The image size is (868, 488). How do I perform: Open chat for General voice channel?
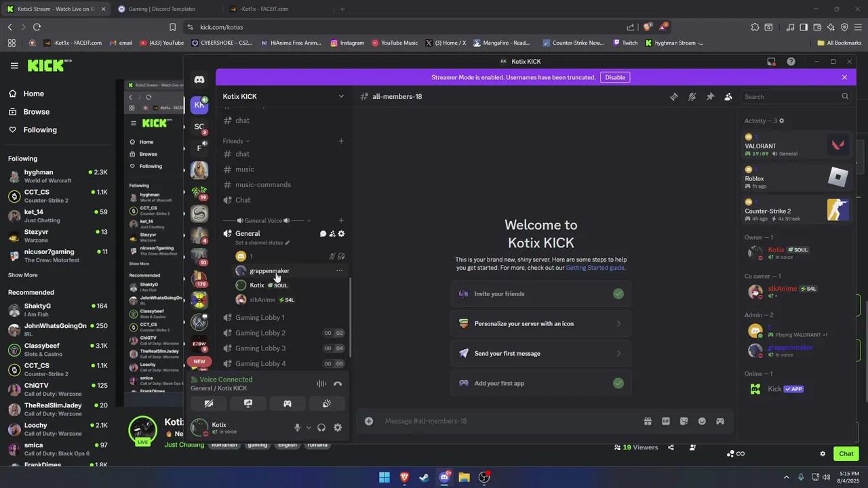(323, 234)
